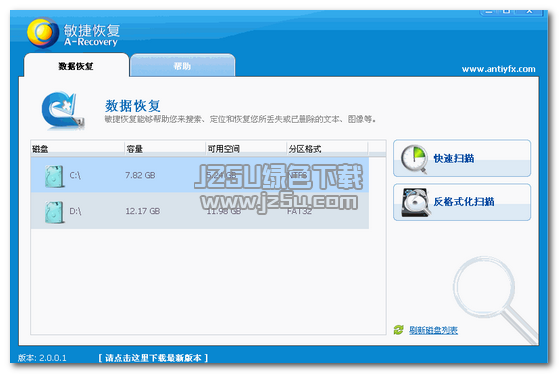
Task: Switch to the 数据恢复 tab
Action: coord(76,66)
